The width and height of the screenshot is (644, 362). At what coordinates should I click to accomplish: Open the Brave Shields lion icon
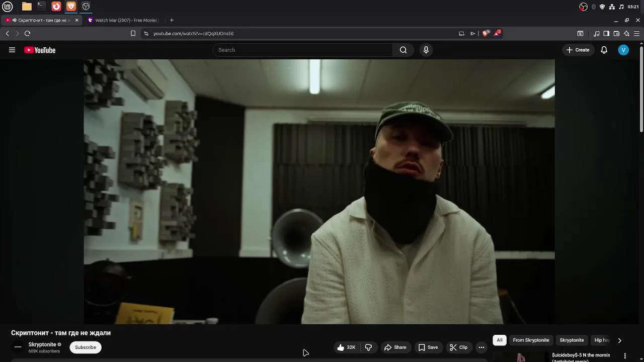click(486, 33)
